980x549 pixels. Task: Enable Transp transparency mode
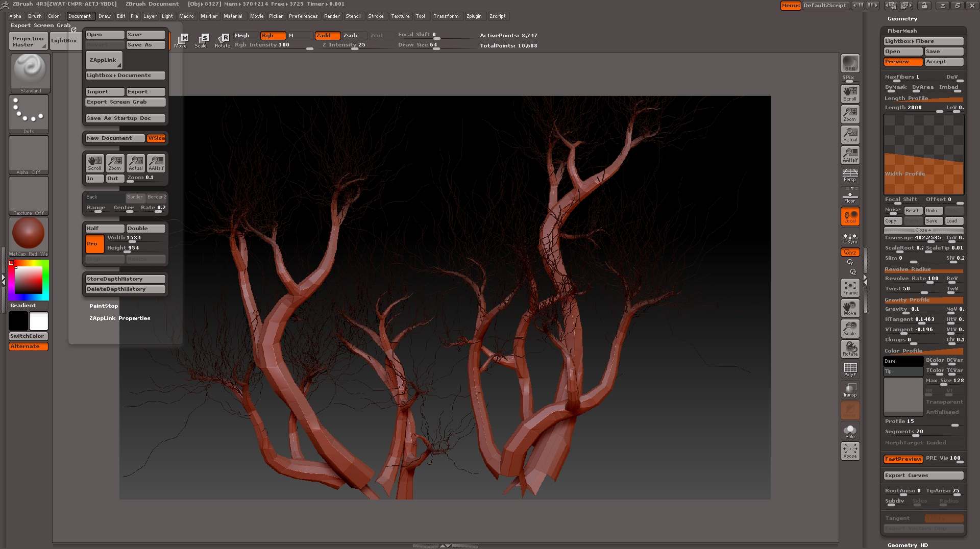coord(849,389)
